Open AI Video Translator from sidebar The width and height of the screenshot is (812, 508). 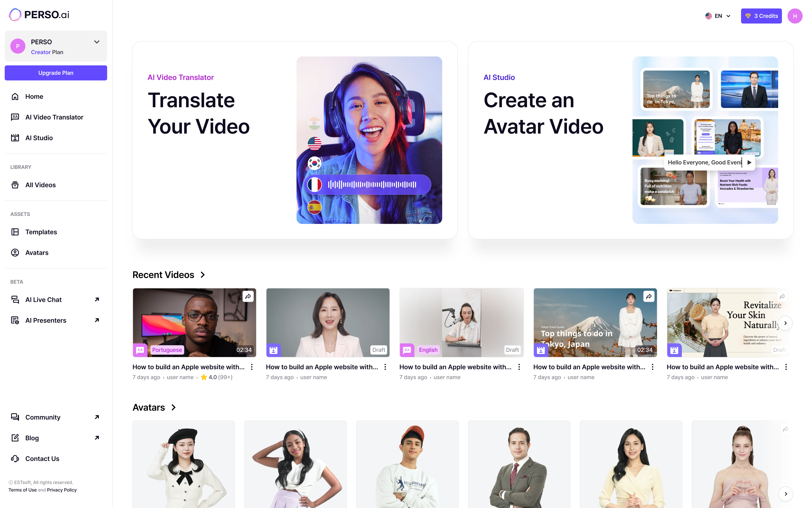[x=56, y=117]
